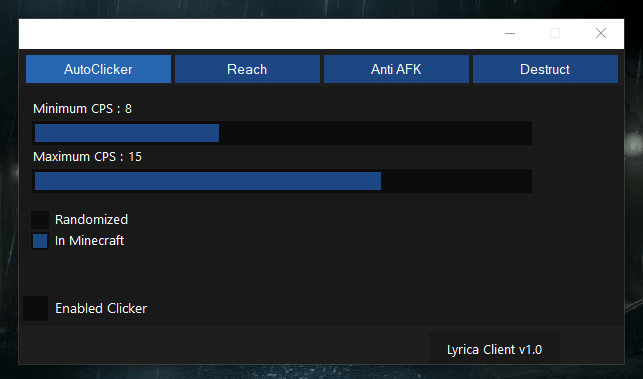Toggle the Enabled Clicker checkbox

point(36,308)
